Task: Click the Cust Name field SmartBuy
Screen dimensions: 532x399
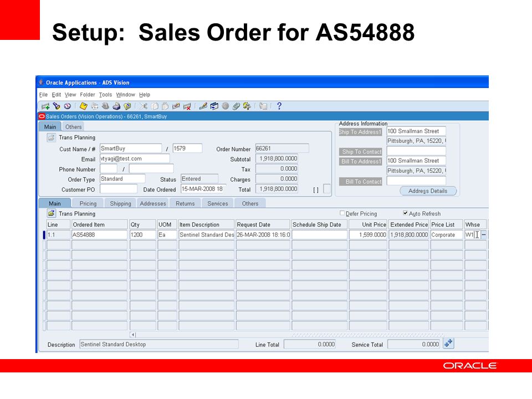Action: click(131, 149)
